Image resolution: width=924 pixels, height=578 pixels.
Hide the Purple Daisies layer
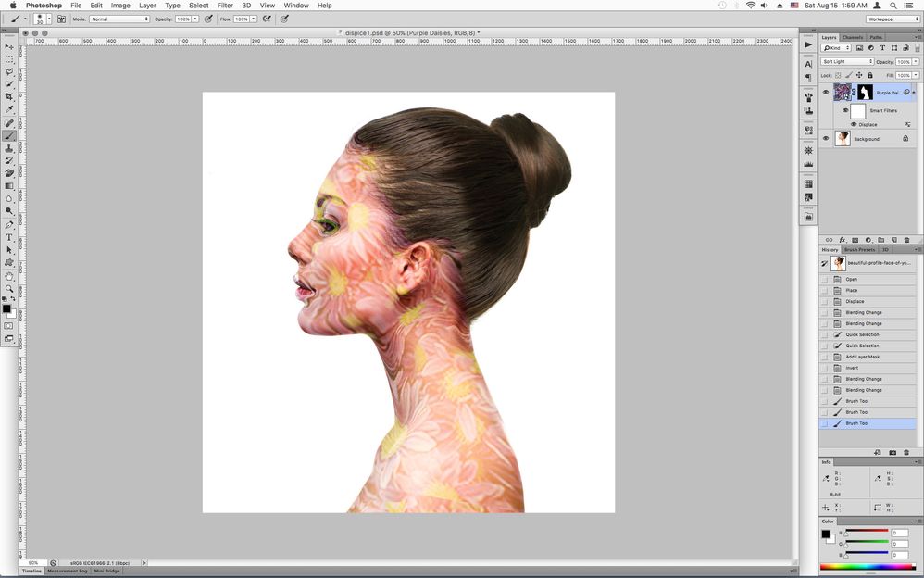[826, 92]
